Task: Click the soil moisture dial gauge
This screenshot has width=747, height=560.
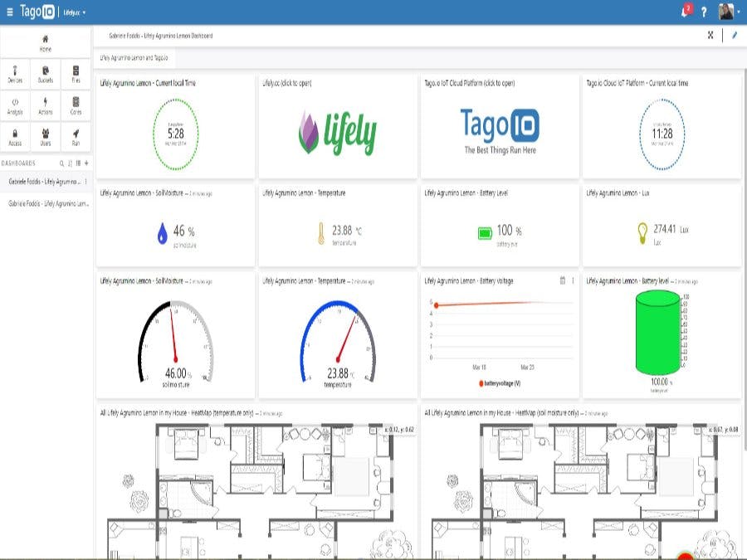Action: pyautogui.click(x=176, y=341)
